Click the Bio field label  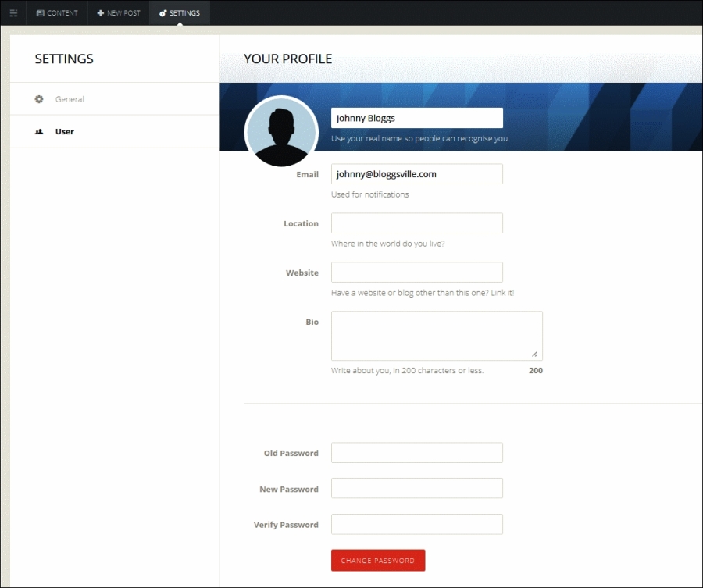coord(312,322)
